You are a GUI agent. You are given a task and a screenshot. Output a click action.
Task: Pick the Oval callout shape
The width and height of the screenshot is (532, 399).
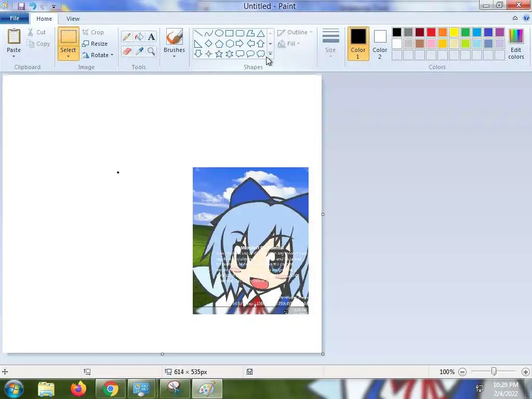(x=250, y=54)
